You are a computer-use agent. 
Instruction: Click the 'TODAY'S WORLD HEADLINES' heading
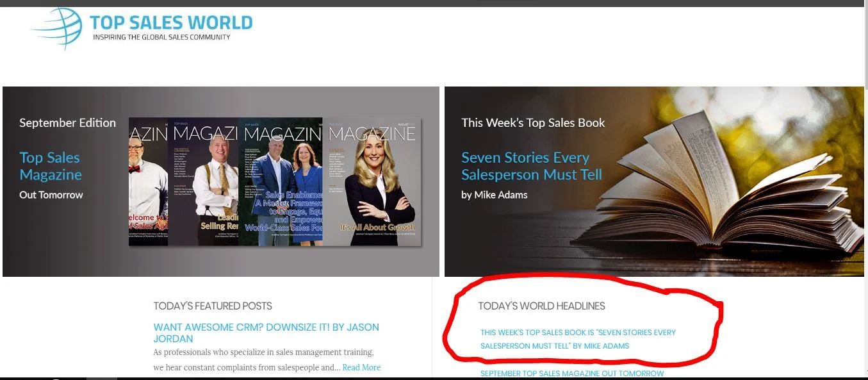[542, 306]
